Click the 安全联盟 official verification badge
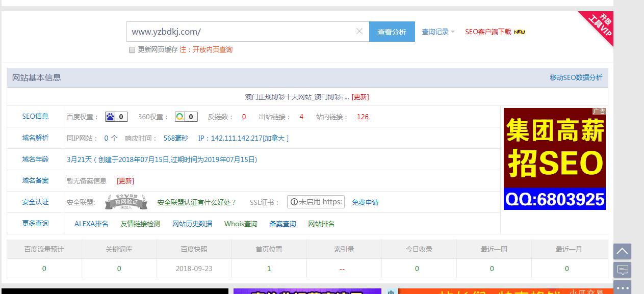Viewport: 644px width, 294px height. (126, 202)
